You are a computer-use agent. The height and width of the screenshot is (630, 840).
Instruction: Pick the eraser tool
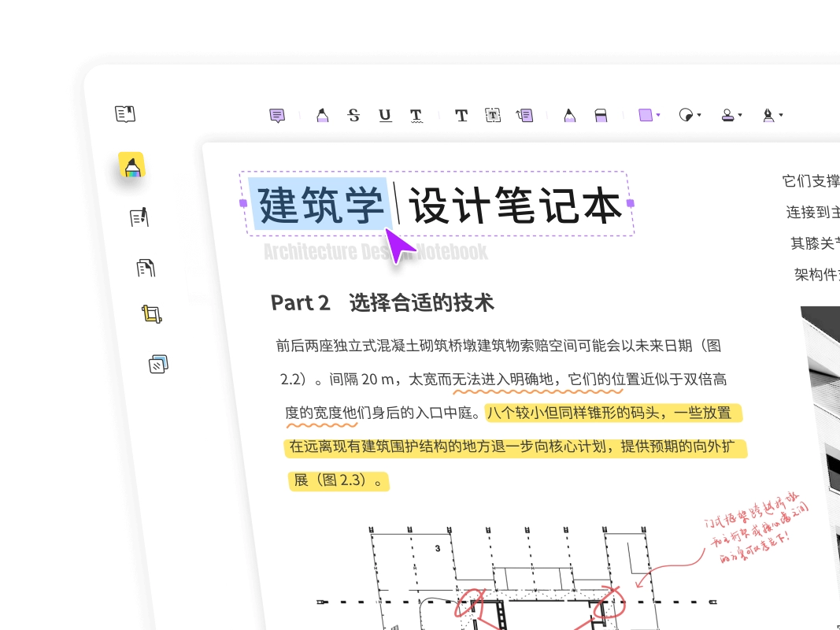[601, 115]
